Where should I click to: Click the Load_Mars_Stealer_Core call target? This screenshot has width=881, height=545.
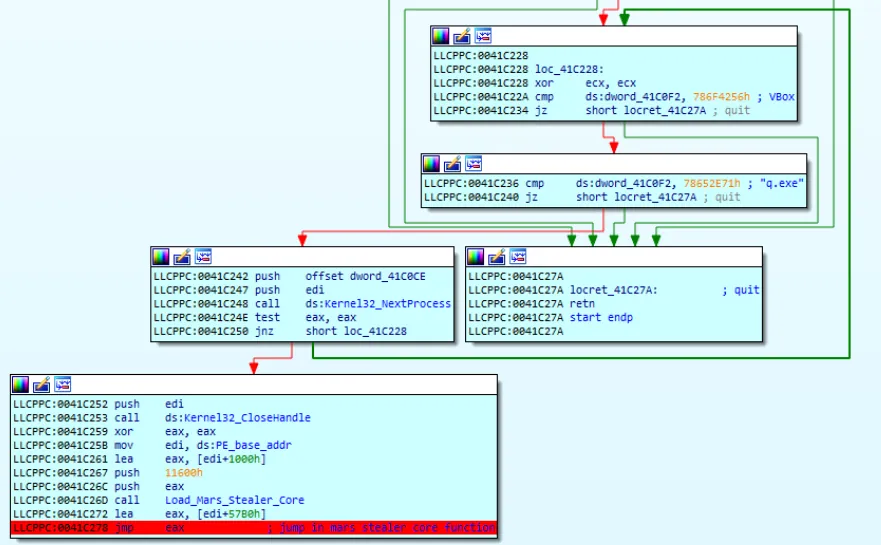coord(234,500)
